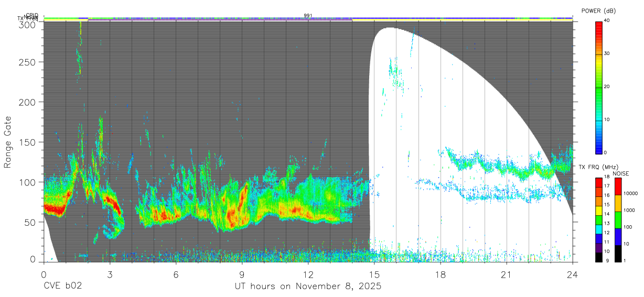Viewport: 644px width, 297px height.
Task: Click the 10000 label on the noise scale
Action: pyautogui.click(x=630, y=193)
